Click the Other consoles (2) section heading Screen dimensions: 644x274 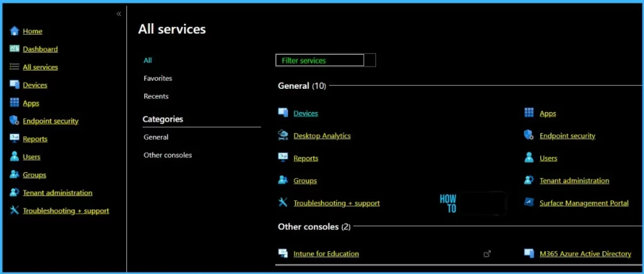click(x=314, y=227)
